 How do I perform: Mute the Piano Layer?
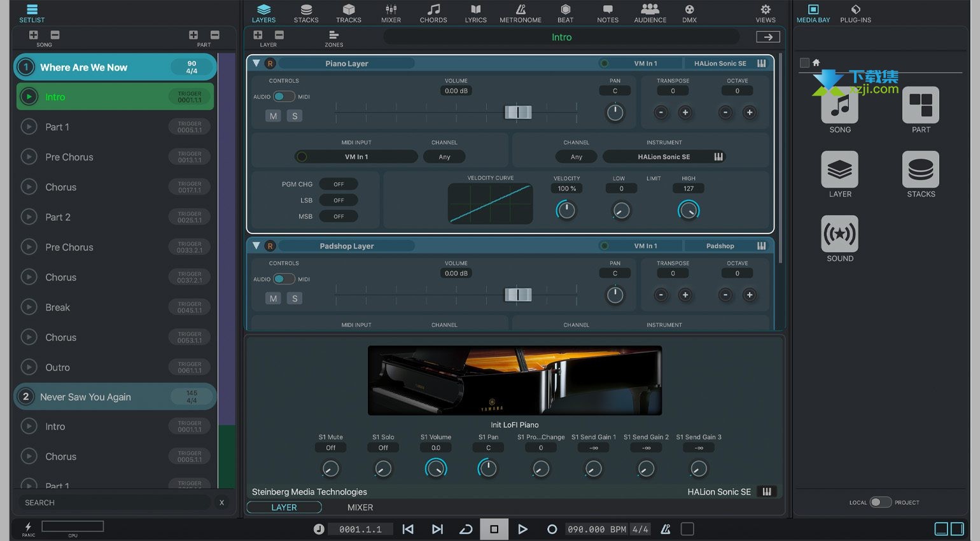(273, 116)
